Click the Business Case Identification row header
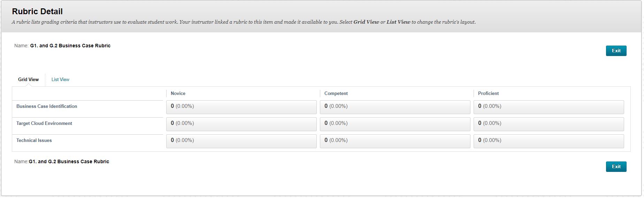 47,106
